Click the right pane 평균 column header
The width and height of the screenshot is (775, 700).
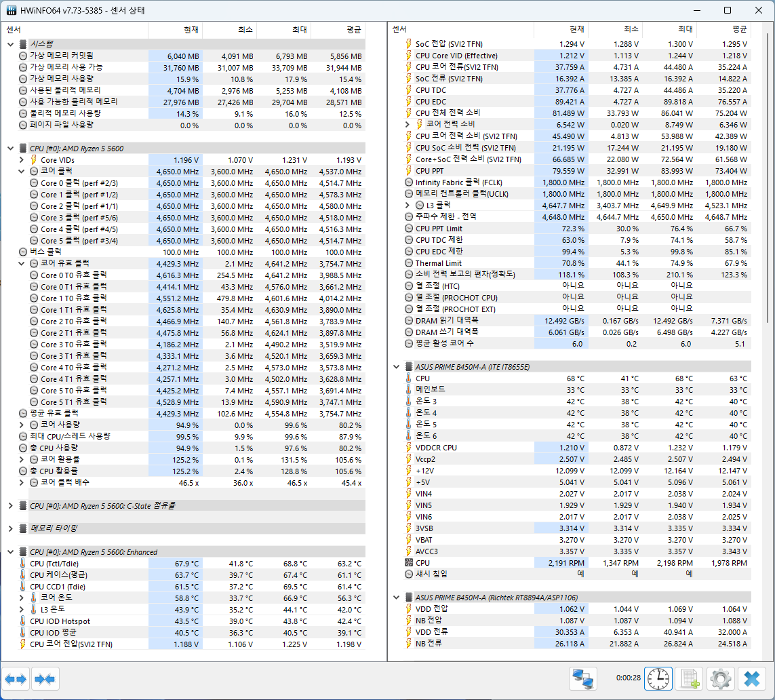tap(723, 29)
